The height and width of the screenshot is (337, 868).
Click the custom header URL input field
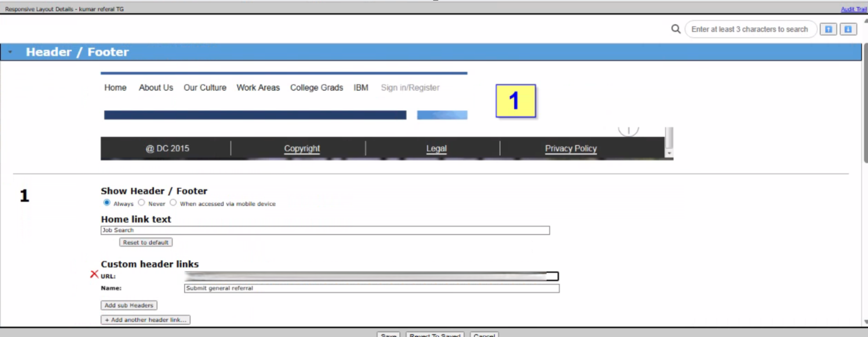click(x=371, y=276)
